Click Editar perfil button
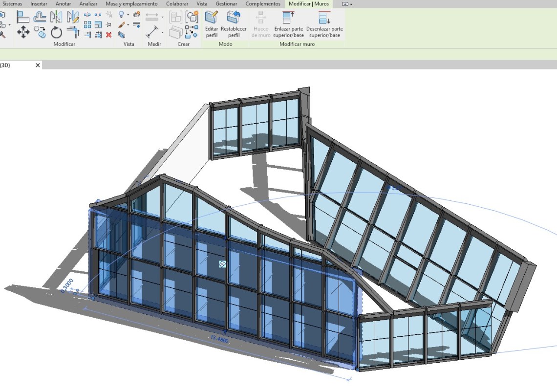557x392 pixels. pos(212,25)
